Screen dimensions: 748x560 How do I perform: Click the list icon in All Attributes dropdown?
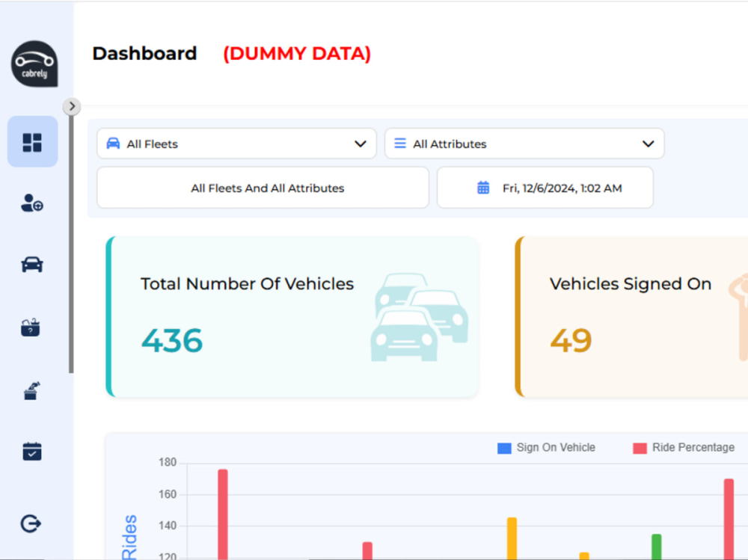(x=399, y=143)
